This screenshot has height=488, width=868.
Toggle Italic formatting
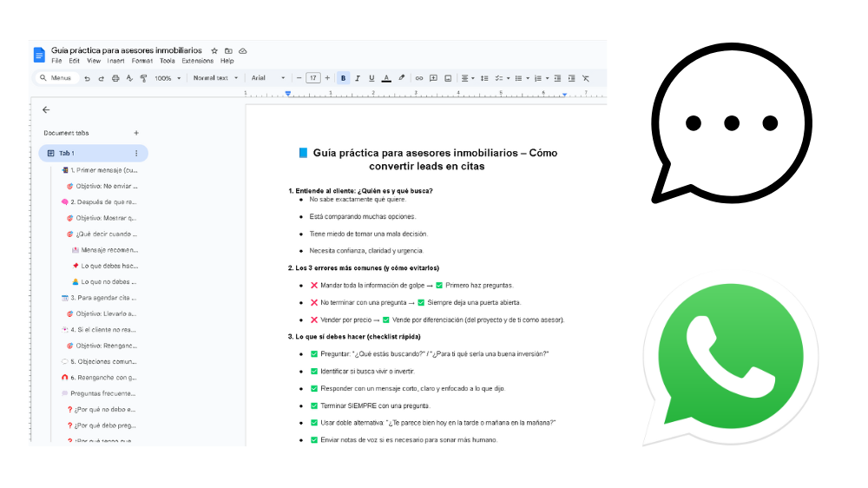click(358, 78)
